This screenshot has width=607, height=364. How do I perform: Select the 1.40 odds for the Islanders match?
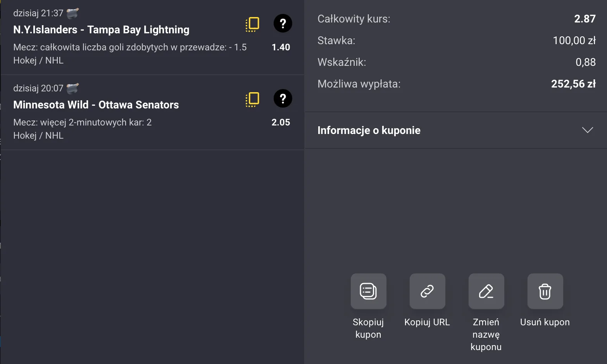(281, 47)
